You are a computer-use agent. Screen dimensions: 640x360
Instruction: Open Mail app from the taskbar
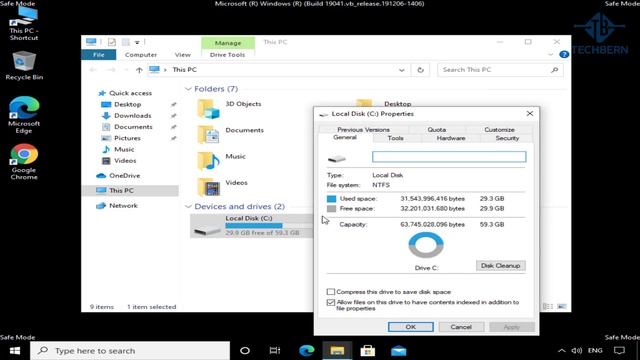(398, 351)
